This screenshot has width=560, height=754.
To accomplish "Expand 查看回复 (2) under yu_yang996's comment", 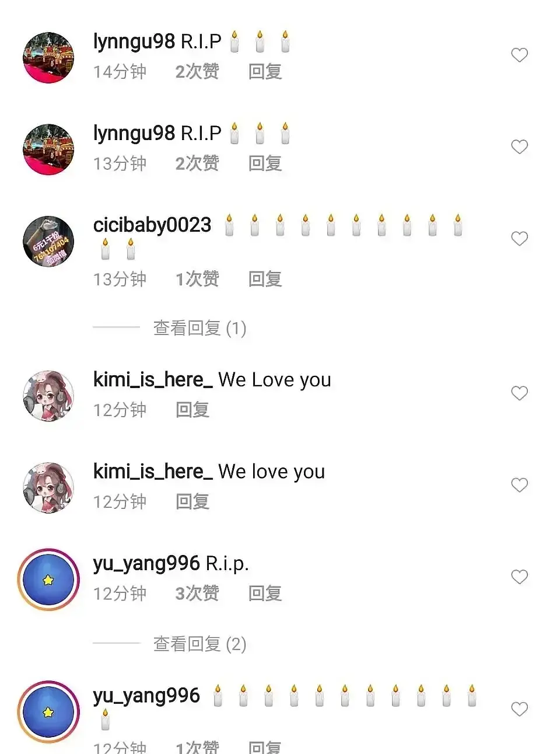I will 199,644.
